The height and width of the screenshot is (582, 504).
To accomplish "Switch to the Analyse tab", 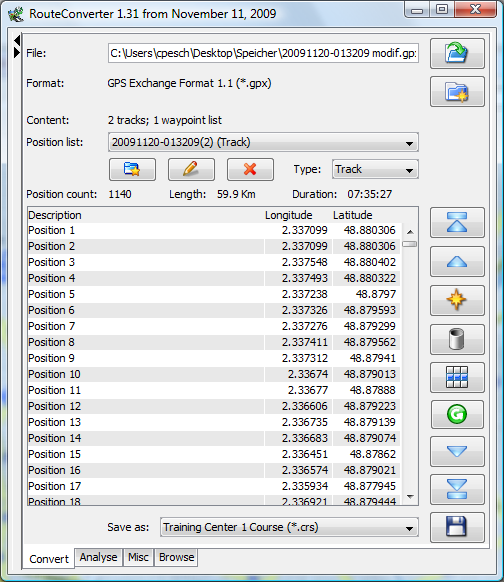I will click(98, 557).
